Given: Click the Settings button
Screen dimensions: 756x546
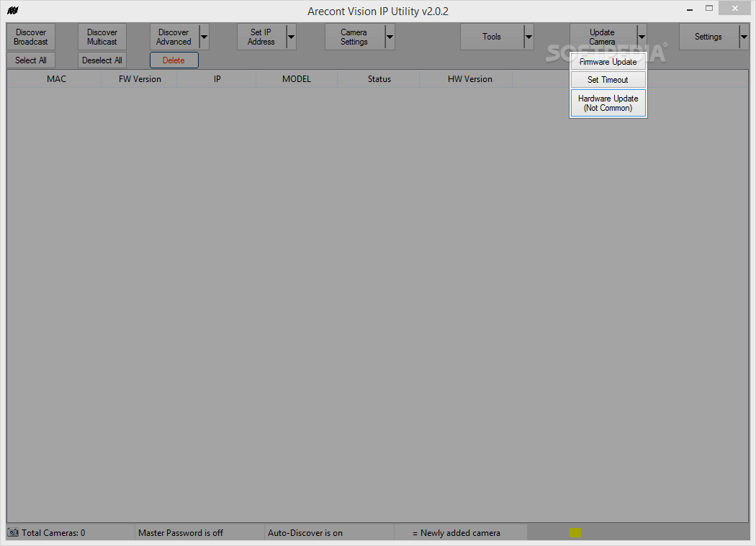Looking at the screenshot, I should click(x=708, y=37).
